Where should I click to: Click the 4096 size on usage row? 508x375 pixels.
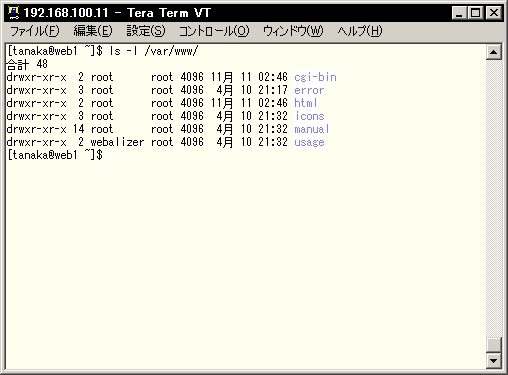point(192,142)
